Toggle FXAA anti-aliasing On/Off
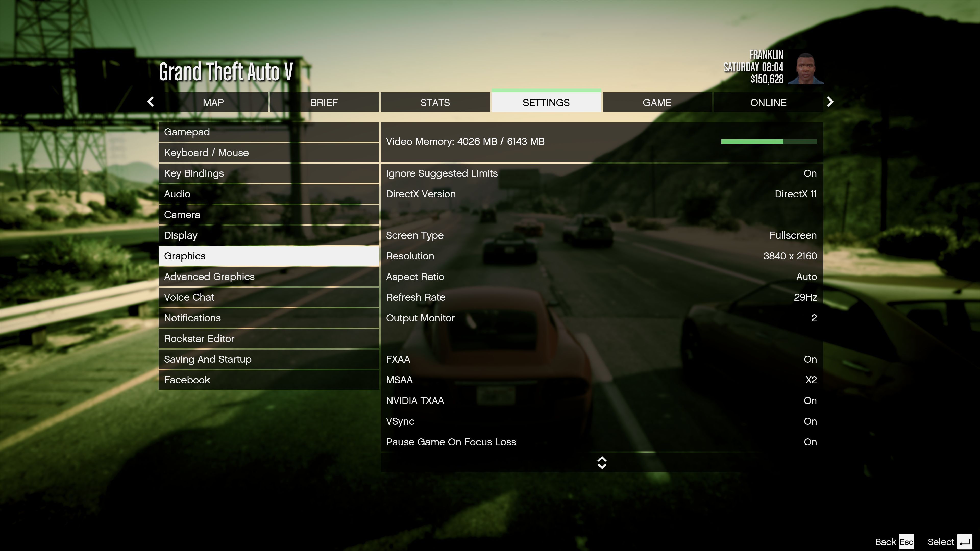This screenshot has height=551, width=980. click(810, 359)
